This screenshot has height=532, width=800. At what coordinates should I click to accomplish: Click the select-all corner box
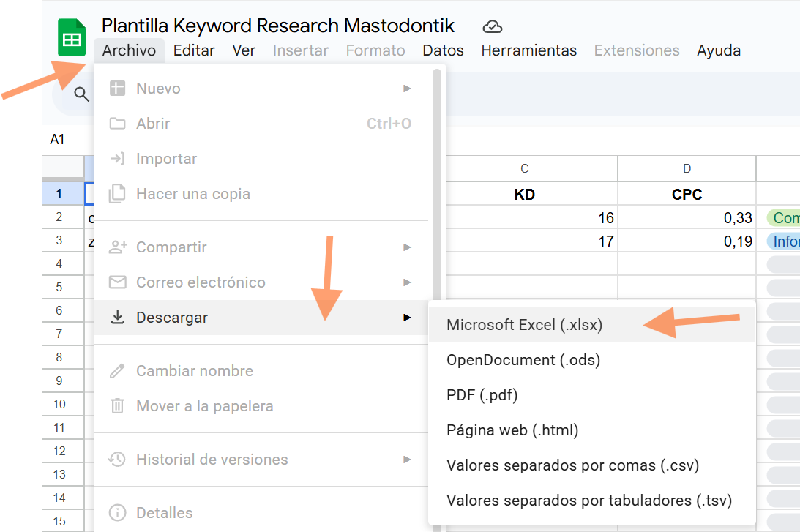coord(62,168)
